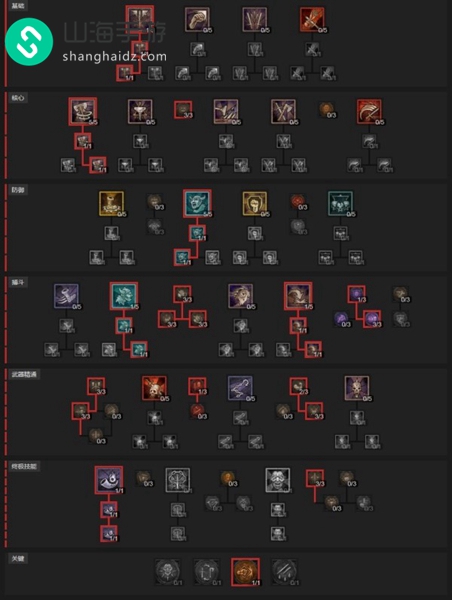
Task: Select the golden ground stomp skill in 防御
Action: tap(111, 204)
